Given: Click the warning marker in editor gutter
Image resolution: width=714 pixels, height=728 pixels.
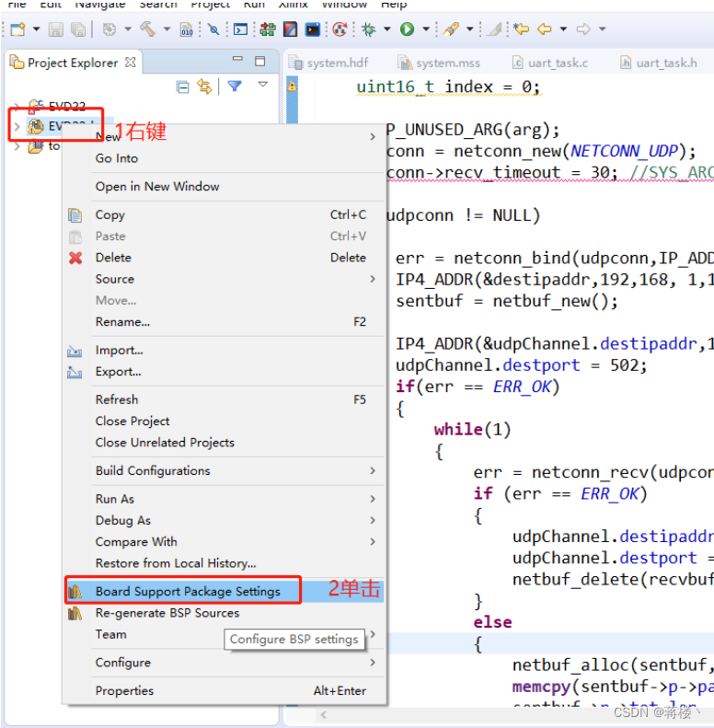Looking at the screenshot, I should (x=292, y=87).
